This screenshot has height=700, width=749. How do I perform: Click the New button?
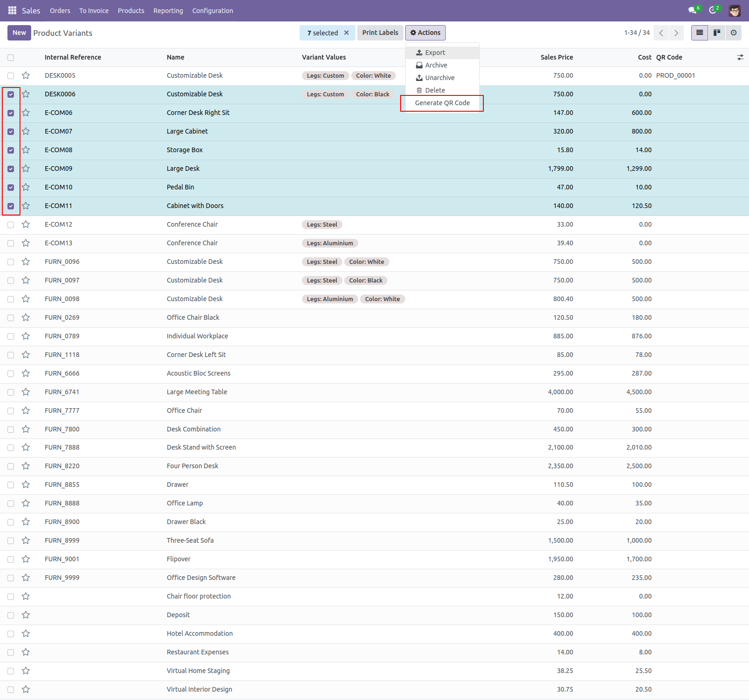coord(19,33)
